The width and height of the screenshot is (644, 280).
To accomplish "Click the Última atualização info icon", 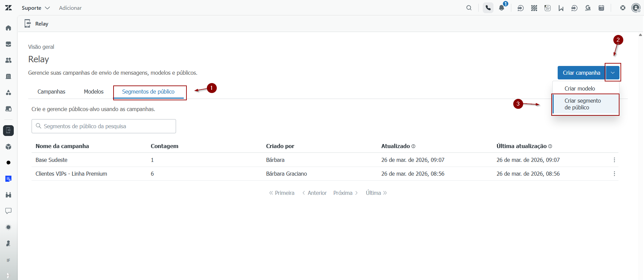I will click(x=550, y=146).
